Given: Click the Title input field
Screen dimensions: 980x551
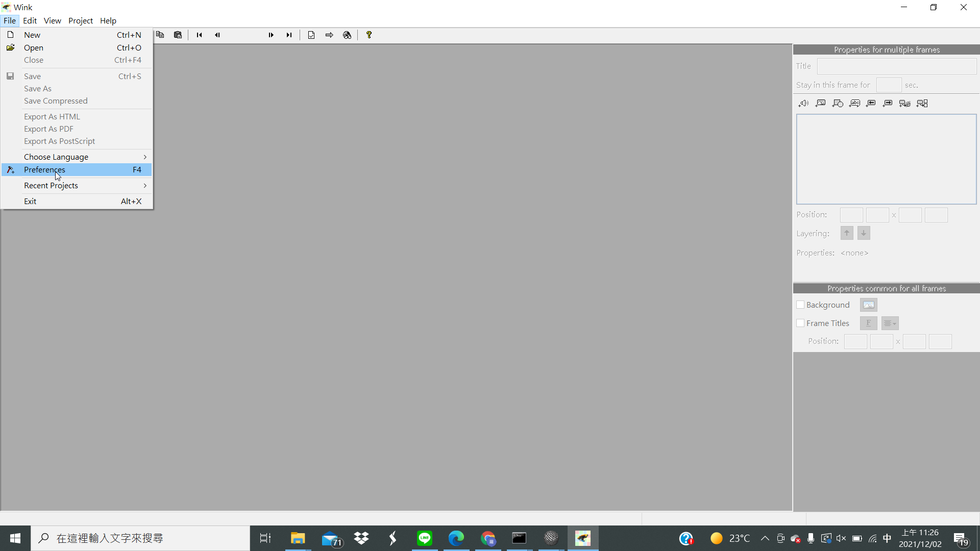Looking at the screenshot, I should click(x=897, y=66).
